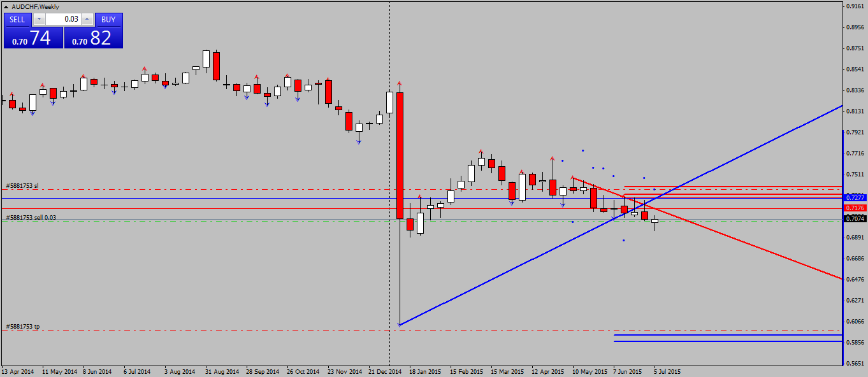Click the 18 Jan 2015 date label
This screenshot has width=868, height=377.
pyautogui.click(x=425, y=372)
